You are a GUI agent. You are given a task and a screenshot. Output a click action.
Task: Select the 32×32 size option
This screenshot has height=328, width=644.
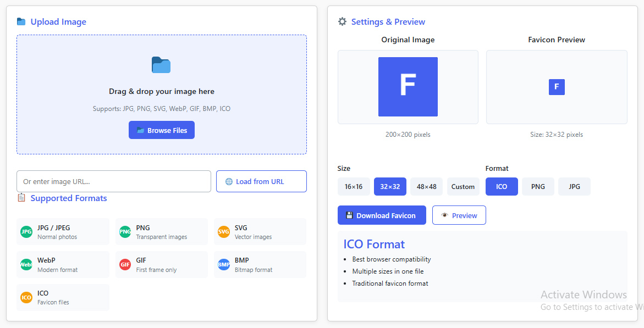[x=390, y=186]
